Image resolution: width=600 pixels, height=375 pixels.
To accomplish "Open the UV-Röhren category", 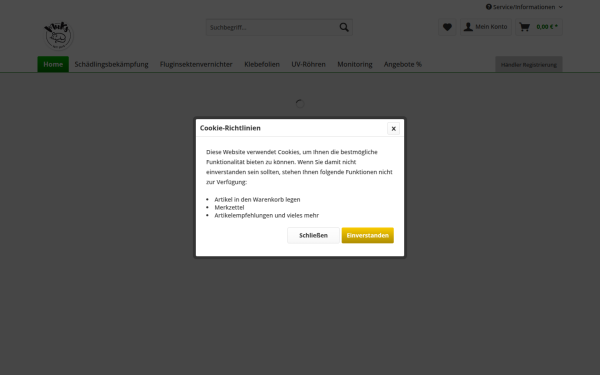I will coord(308,64).
